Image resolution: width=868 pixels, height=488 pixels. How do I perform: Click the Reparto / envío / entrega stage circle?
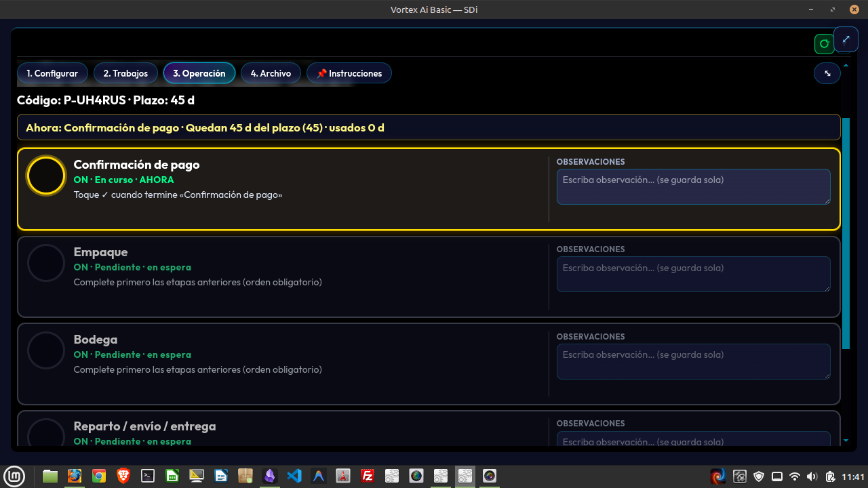pos(46,433)
